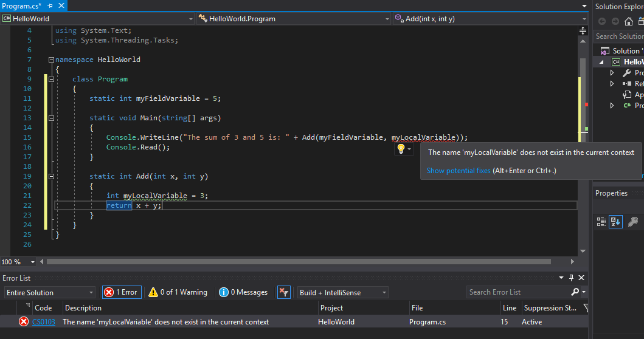This screenshot has width=644, height=339.
Task: Select the Error List panel title tab
Action: click(16, 278)
